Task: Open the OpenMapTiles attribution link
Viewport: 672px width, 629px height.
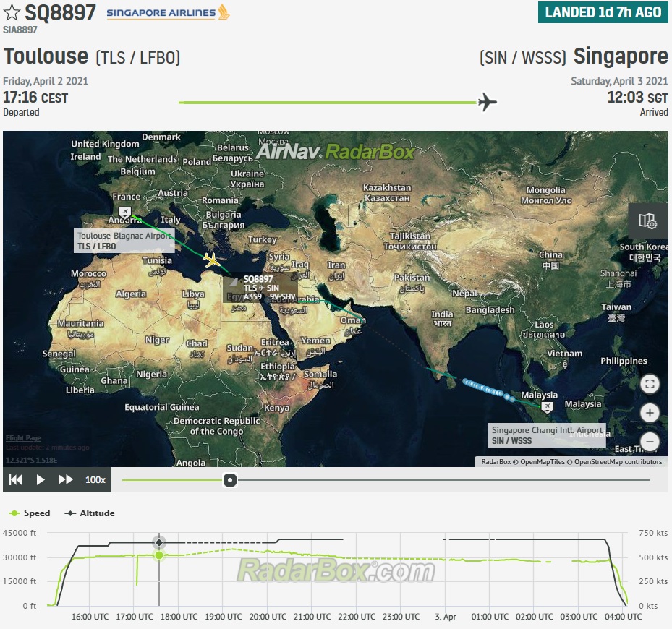Action: coord(543,461)
